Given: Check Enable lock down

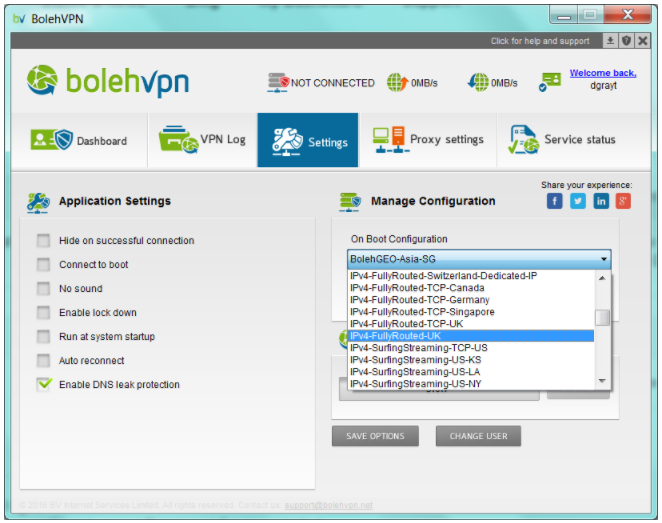Looking at the screenshot, I should (x=43, y=313).
